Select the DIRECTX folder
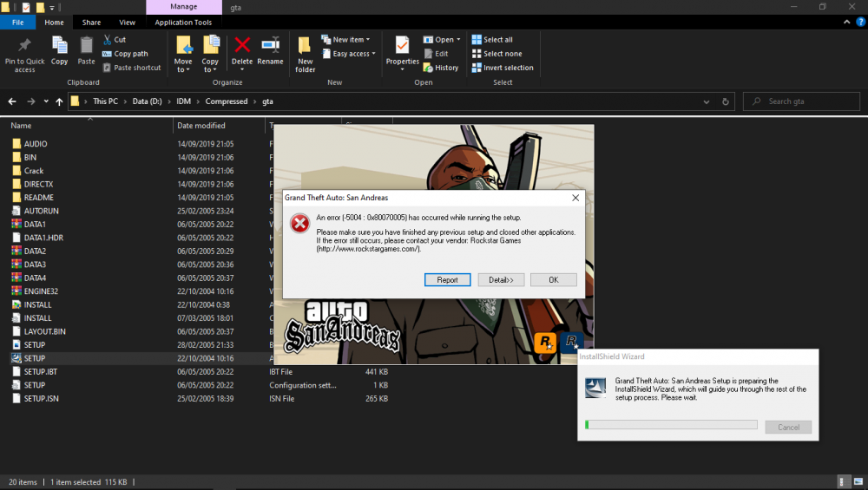The width and height of the screenshot is (868, 490). pyautogui.click(x=38, y=184)
